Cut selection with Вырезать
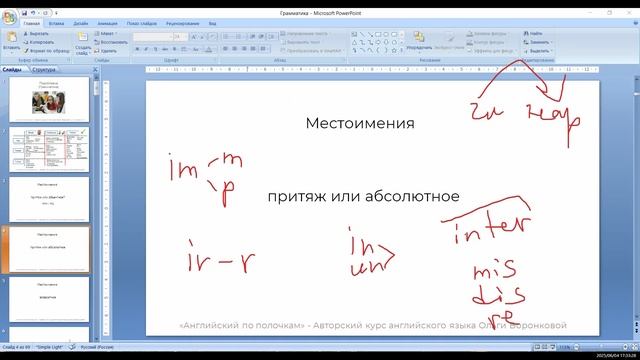 point(36,33)
